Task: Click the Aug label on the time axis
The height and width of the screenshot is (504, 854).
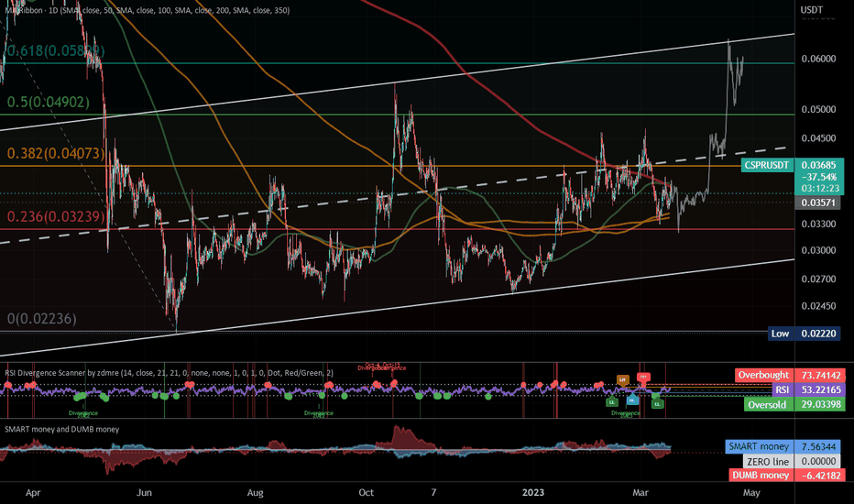Action: point(255,493)
